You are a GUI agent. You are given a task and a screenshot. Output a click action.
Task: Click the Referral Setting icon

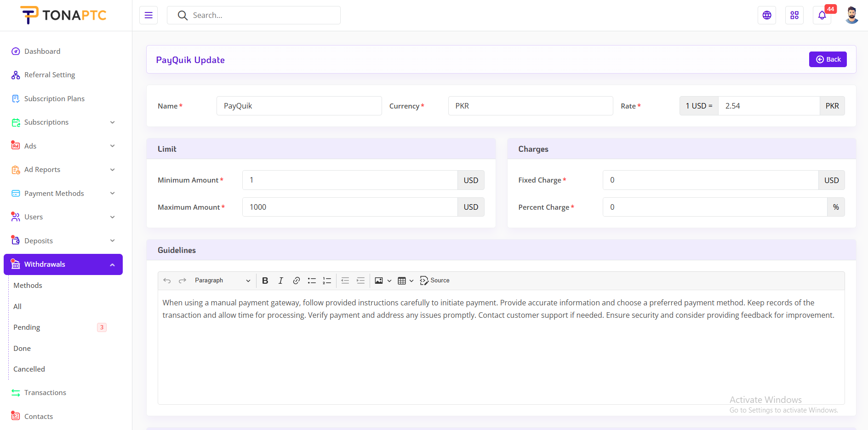pyautogui.click(x=16, y=75)
